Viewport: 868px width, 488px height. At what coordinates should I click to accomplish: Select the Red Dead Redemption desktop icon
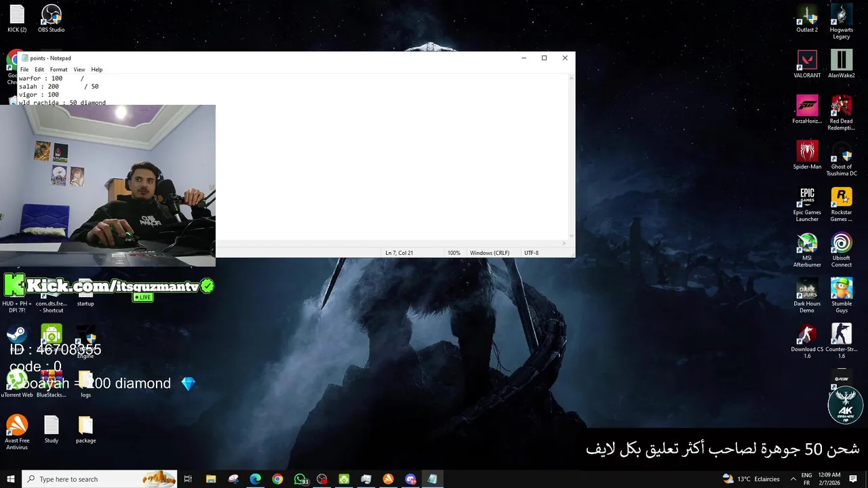pyautogui.click(x=842, y=113)
